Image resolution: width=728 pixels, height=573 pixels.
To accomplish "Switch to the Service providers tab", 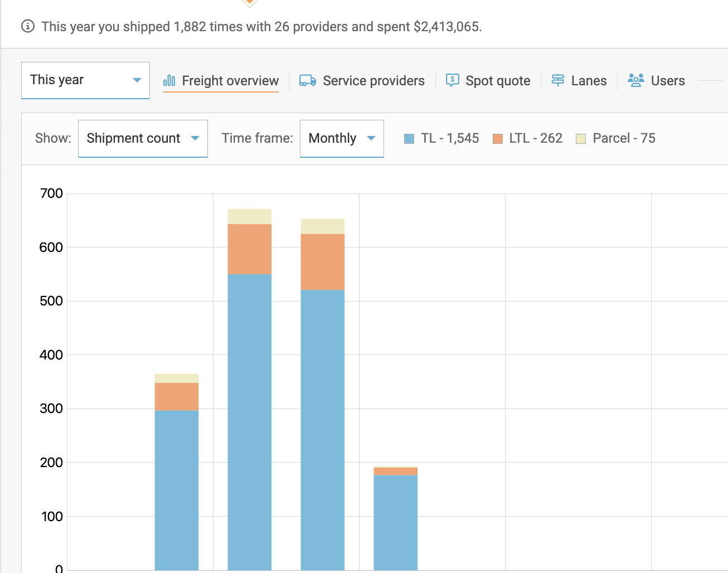I will pyautogui.click(x=373, y=80).
